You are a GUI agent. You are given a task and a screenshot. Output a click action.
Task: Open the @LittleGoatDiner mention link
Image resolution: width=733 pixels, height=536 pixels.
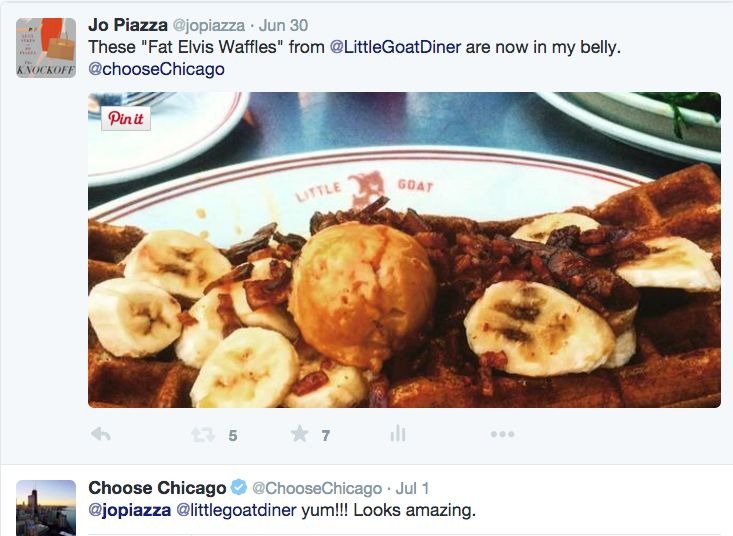pyautogui.click(x=395, y=47)
